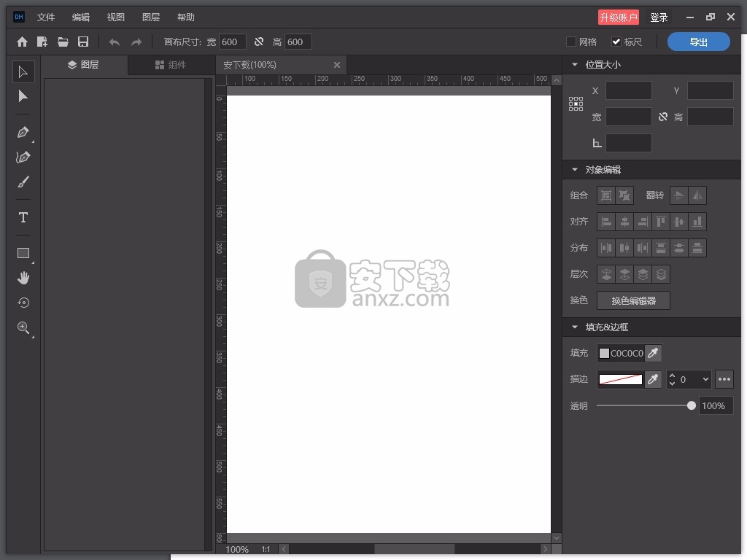This screenshot has width=747, height=560.
Task: Go to the home screen icon
Action: [22, 42]
